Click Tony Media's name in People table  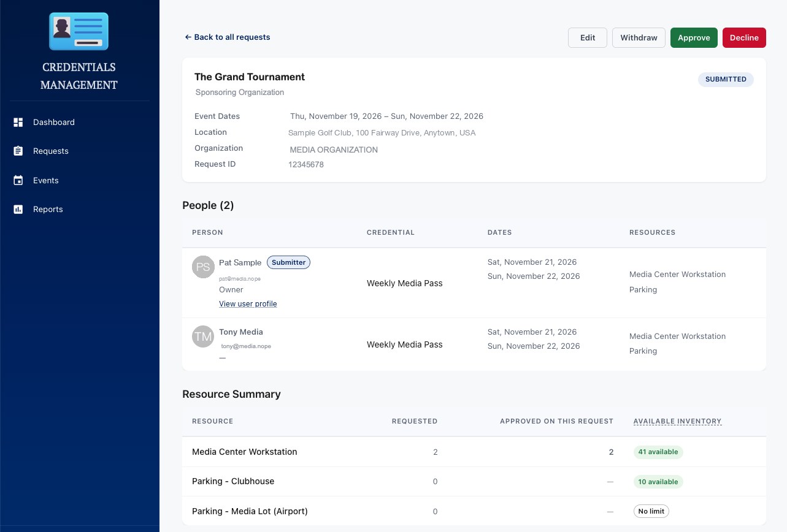(241, 332)
